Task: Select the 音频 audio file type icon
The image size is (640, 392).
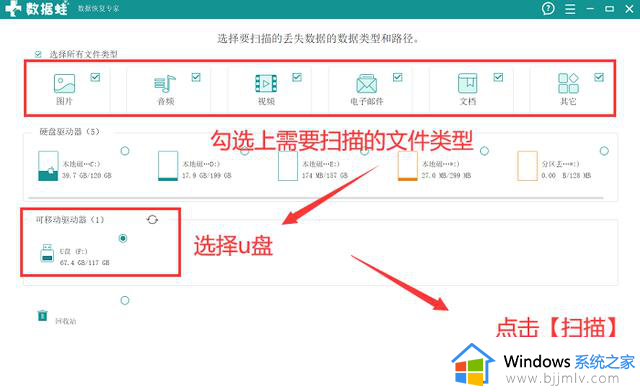Action: click(x=165, y=84)
